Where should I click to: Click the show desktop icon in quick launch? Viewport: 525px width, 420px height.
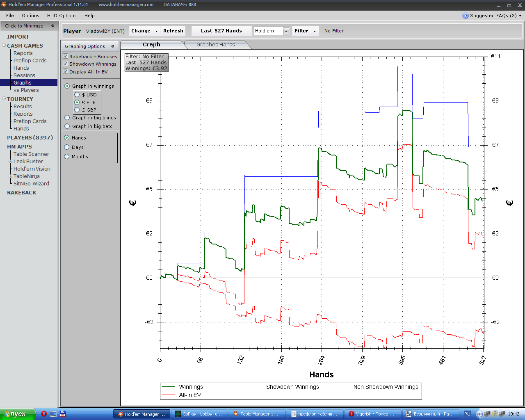pyautogui.click(x=53, y=414)
